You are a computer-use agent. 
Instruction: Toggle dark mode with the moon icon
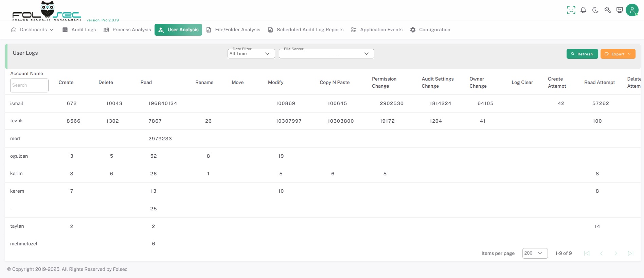[x=595, y=10]
